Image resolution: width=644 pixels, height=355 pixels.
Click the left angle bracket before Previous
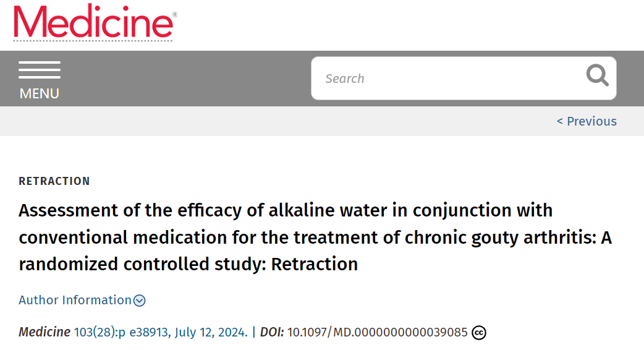tap(560, 121)
